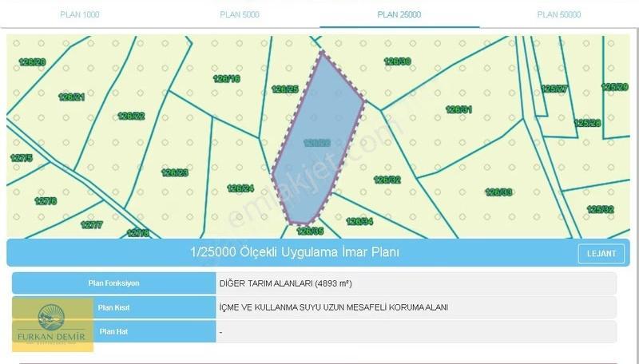The width and height of the screenshot is (639, 364).
Task: Click parcel label 127/8
Action: 138,233
